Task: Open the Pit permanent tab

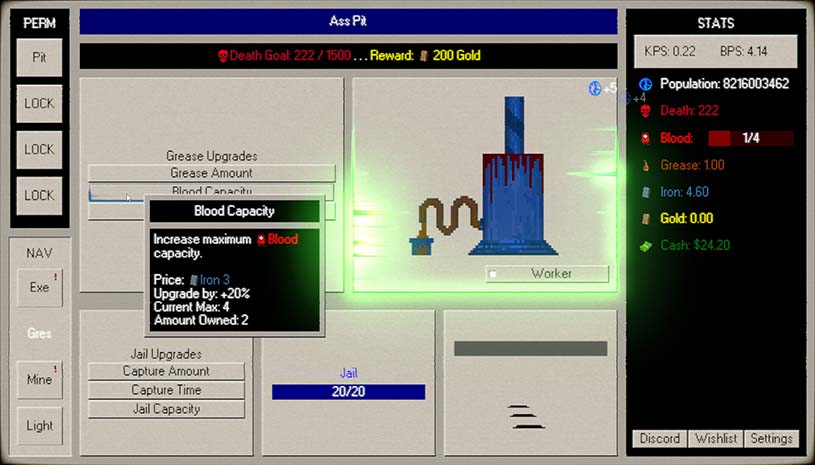Action: point(40,58)
